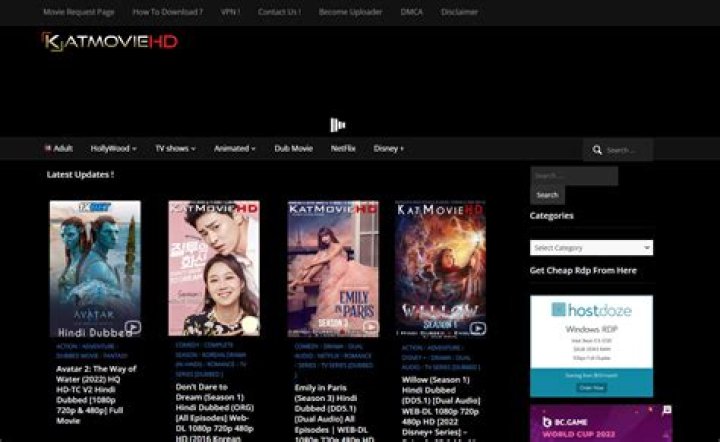The width and height of the screenshot is (720, 442).
Task: Click the BC.GAME World Cup 2022 banner
Action: click(601, 423)
